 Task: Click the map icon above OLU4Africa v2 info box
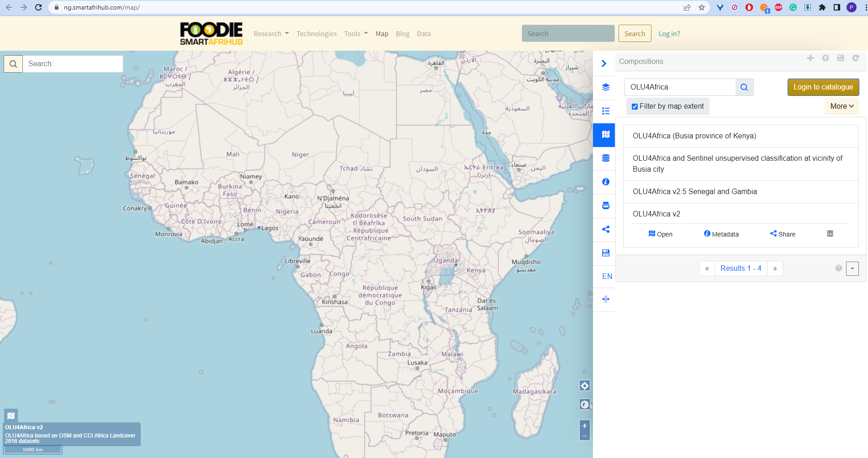(x=11, y=416)
